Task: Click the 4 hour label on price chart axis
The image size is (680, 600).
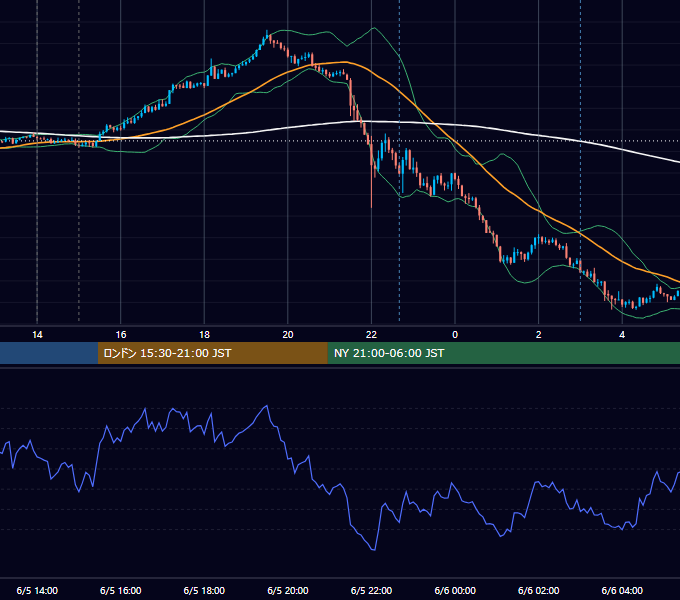Action: click(622, 335)
